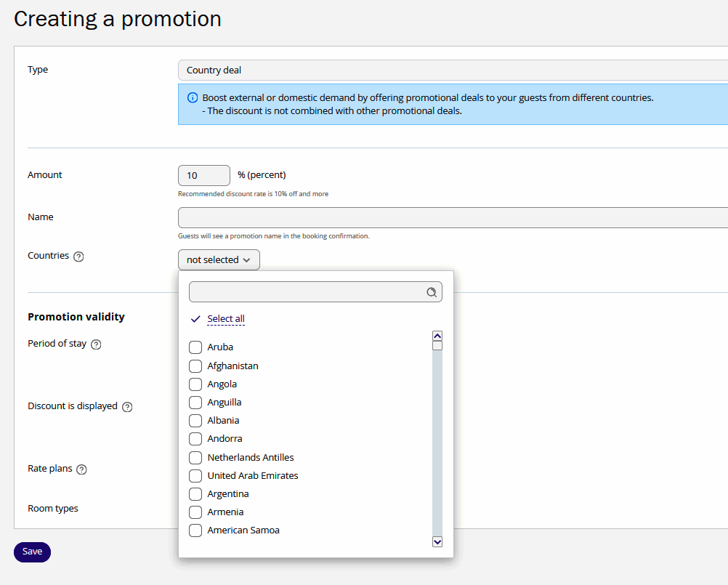This screenshot has height=585, width=728.
Task: Open the Countries not selected dropdown
Action: (x=219, y=259)
